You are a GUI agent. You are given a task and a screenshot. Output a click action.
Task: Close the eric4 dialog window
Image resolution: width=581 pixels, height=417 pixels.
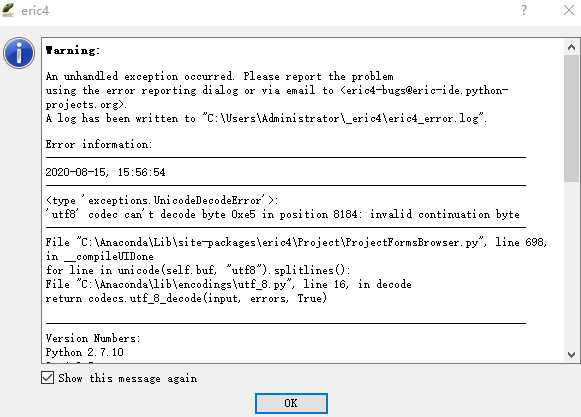click(569, 10)
